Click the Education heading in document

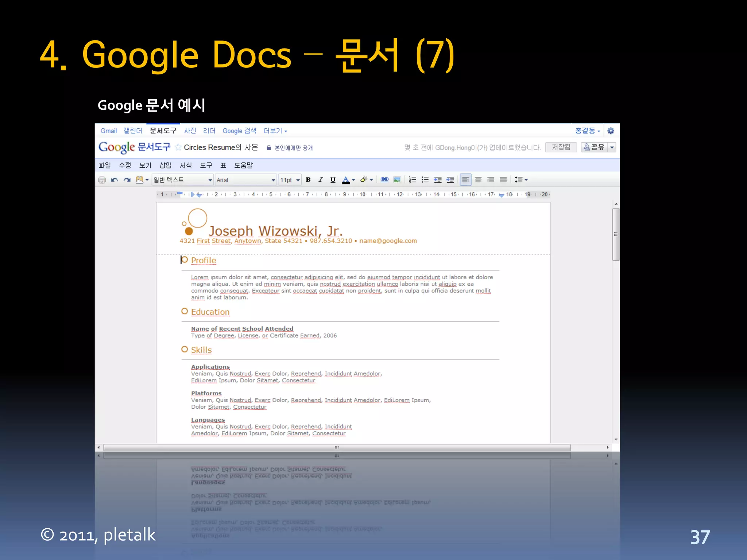click(x=210, y=312)
